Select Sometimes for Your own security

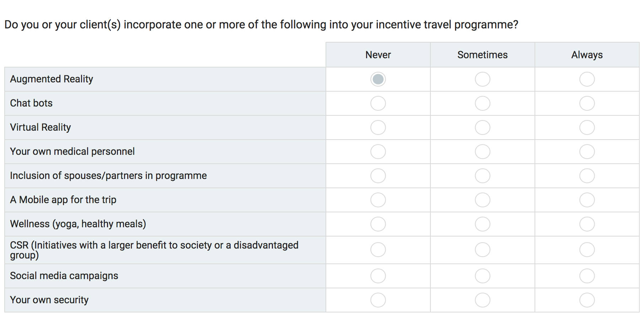tap(482, 300)
